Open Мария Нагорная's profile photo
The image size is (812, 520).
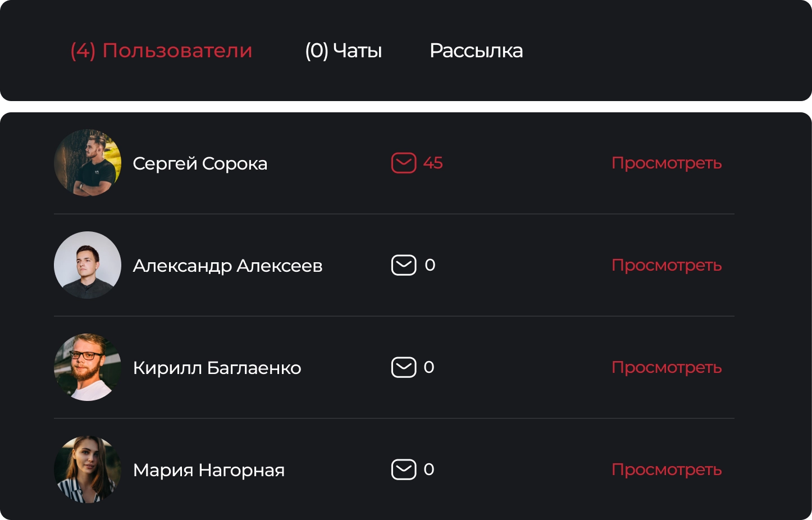pyautogui.click(x=88, y=469)
